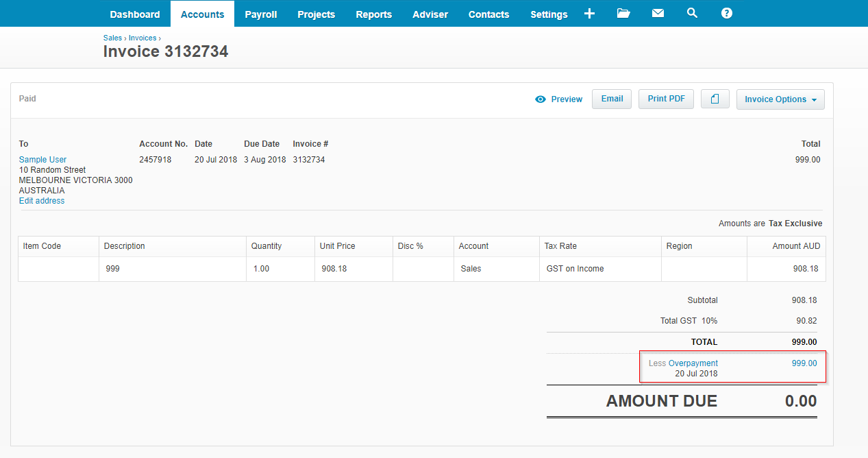Open the mail inbox icon
The width and height of the screenshot is (868, 458).
click(658, 14)
